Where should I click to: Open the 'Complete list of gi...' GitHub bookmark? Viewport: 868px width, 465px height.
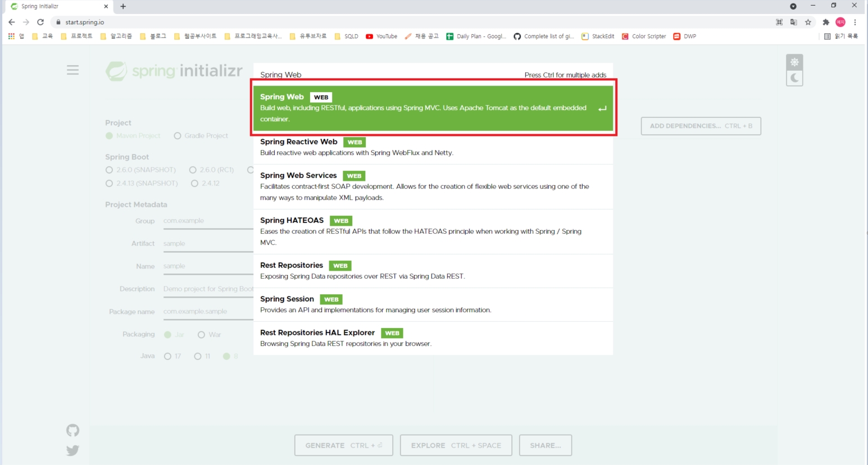point(544,36)
